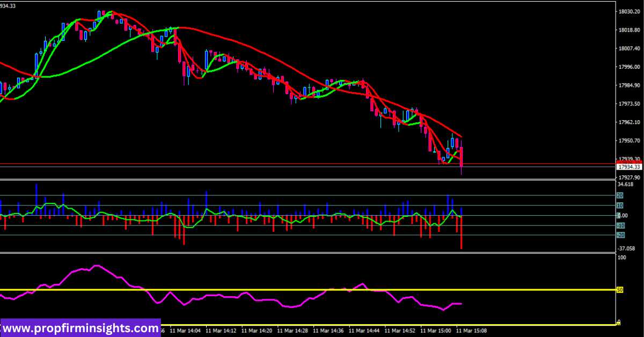The width and height of the screenshot is (644, 337).
Task: Select the -20 level label in histogram panel
Action: click(x=621, y=235)
